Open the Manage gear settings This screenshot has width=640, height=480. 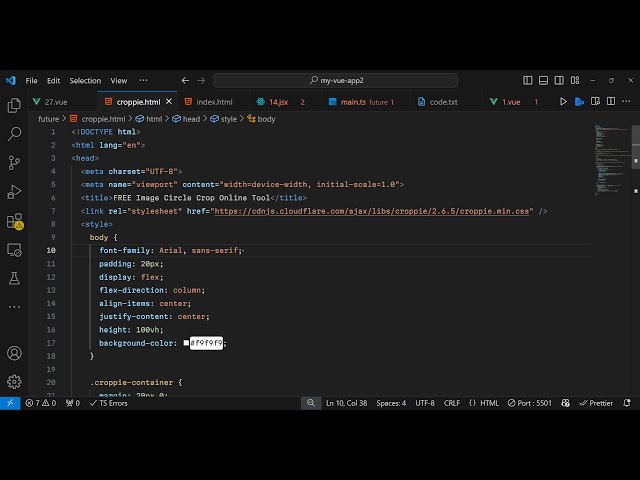click(14, 381)
